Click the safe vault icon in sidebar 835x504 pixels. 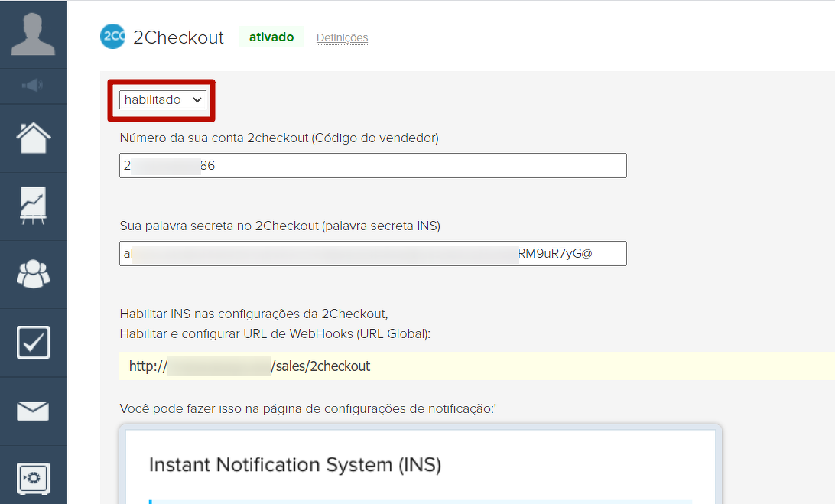33,480
